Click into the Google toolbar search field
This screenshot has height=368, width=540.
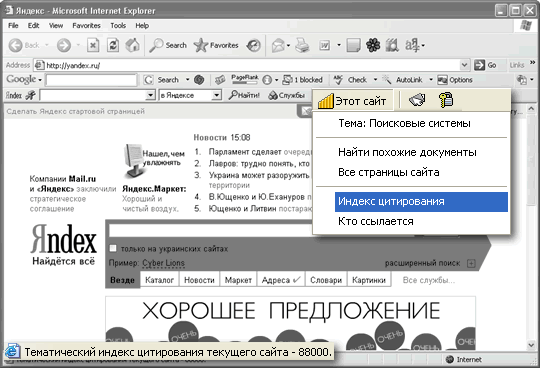[x=91, y=80]
